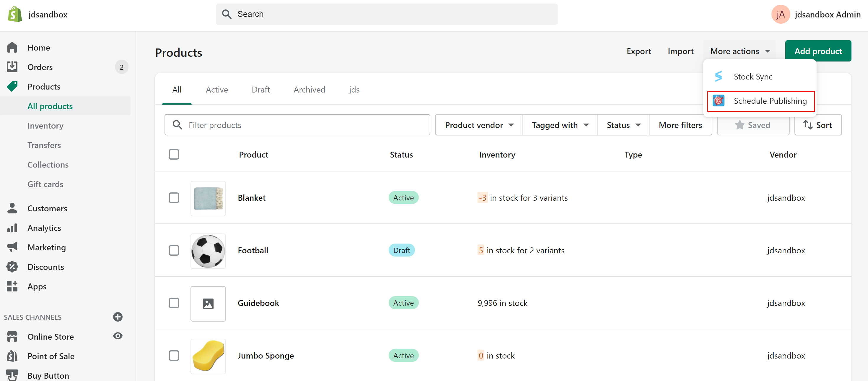The width and height of the screenshot is (868, 381).
Task: Click the Orders inbox icon
Action: pos(12,67)
